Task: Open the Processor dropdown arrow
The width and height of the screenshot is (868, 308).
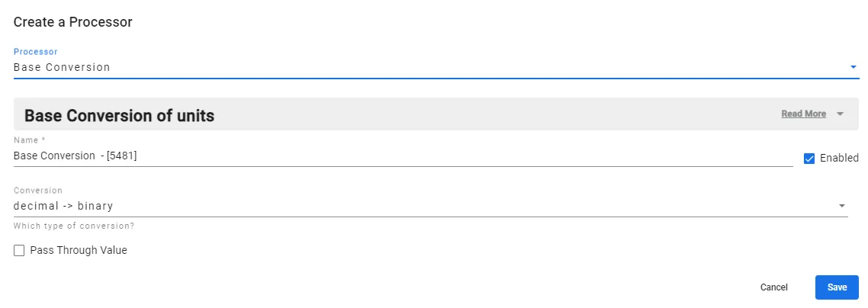Action: [853, 67]
